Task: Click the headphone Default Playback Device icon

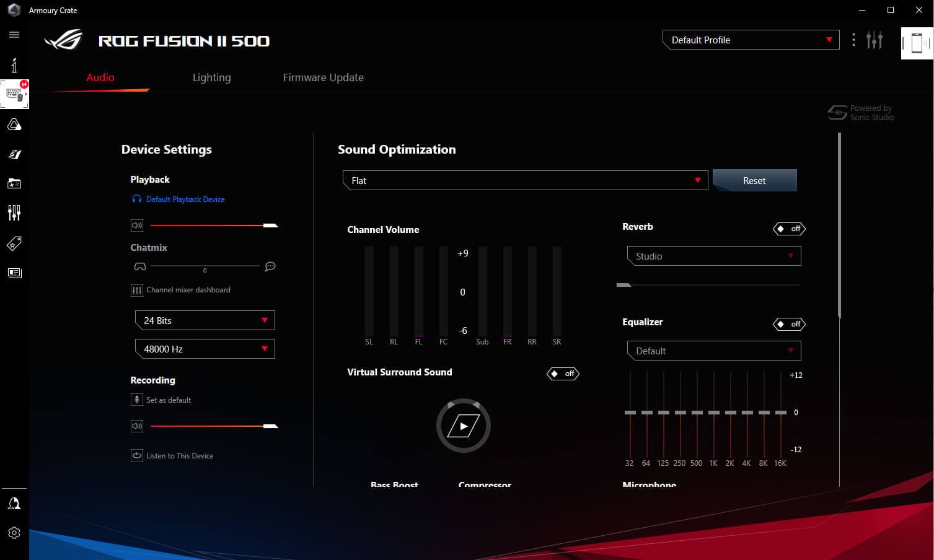Action: pos(137,199)
